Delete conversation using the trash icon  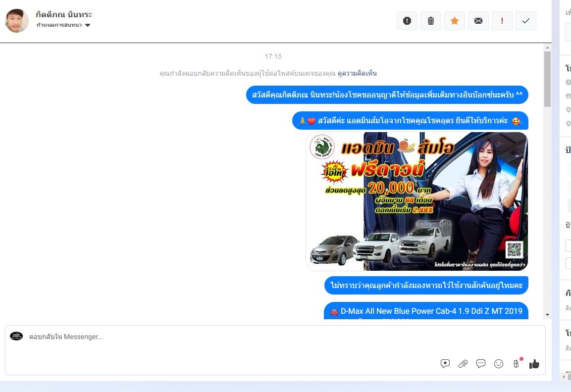tap(431, 21)
